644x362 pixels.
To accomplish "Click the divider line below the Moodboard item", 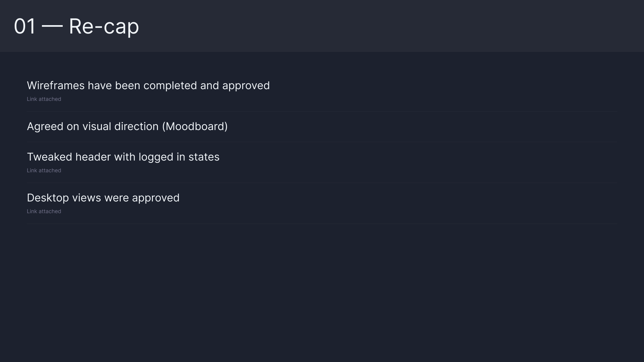I will coord(322,142).
